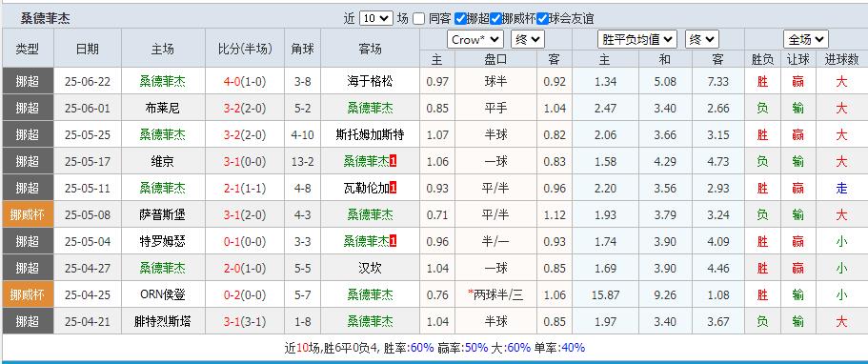This screenshot has height=364, width=868.
Task: Open the 全场 dropdown
Action: click(x=805, y=39)
